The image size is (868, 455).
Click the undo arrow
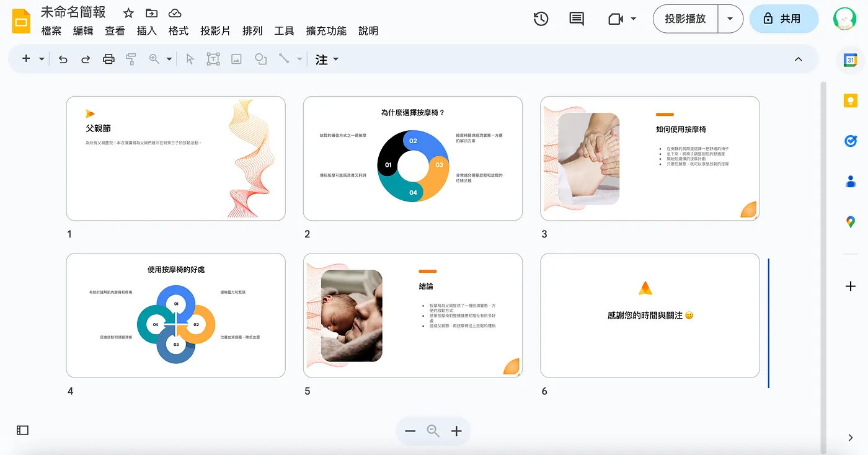click(63, 60)
